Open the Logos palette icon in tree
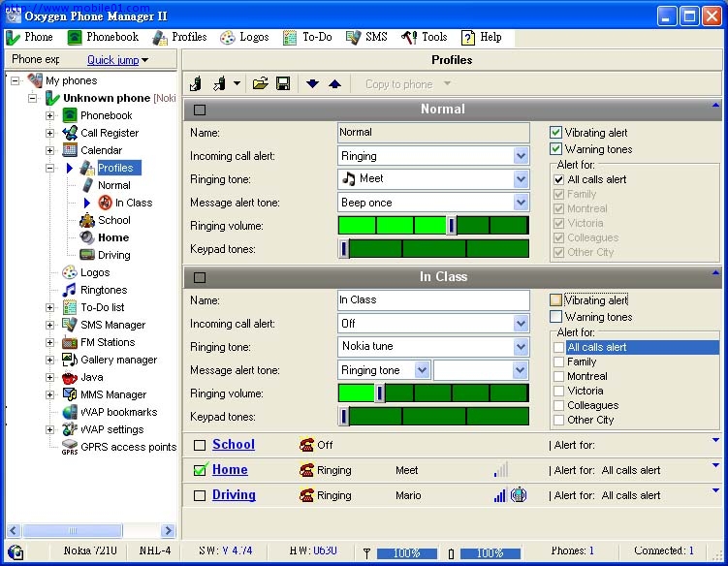 point(70,272)
